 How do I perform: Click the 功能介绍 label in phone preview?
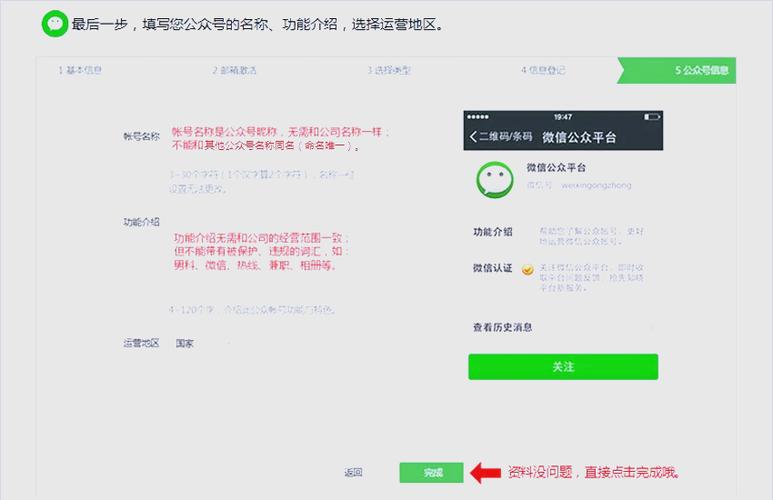[492, 232]
